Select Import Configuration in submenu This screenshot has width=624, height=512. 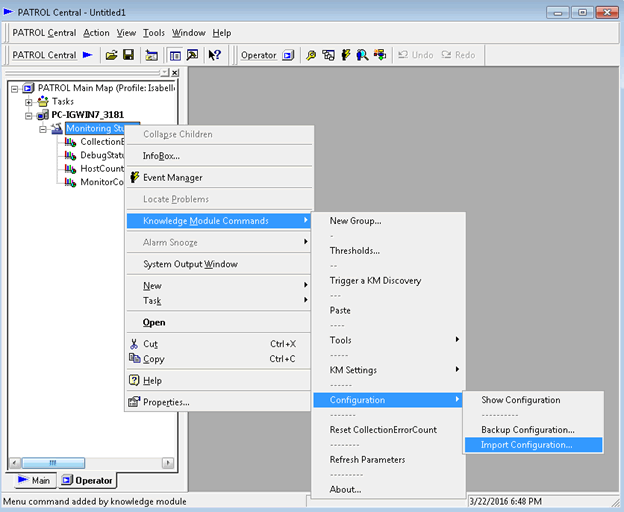[x=526, y=444]
